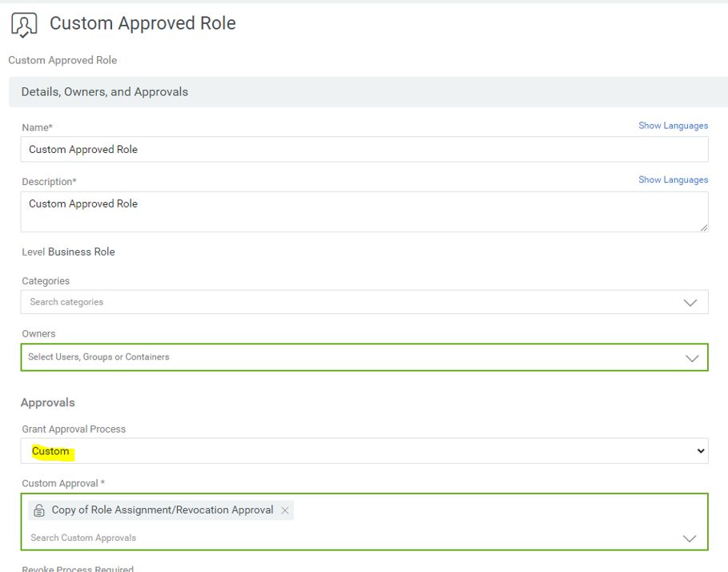Viewport: 728px width, 572px height.
Task: Click the Details, Owners, and Approvals section header
Action: pos(368,92)
